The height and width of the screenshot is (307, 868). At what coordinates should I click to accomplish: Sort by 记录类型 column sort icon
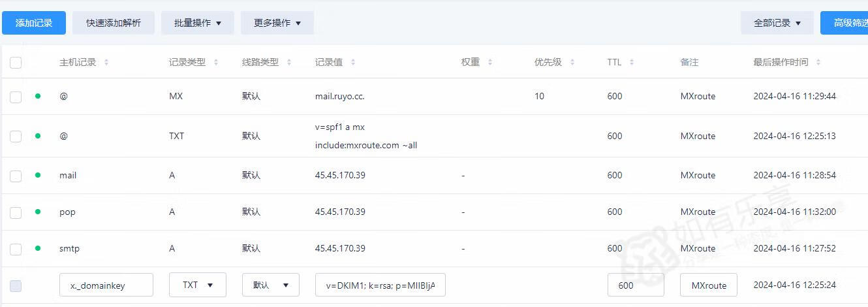216,63
